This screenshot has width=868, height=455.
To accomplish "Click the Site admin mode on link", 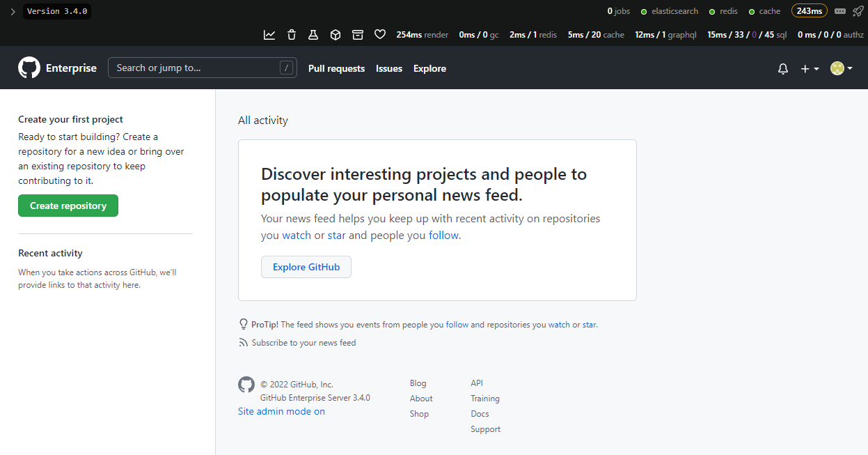I will 281,411.
